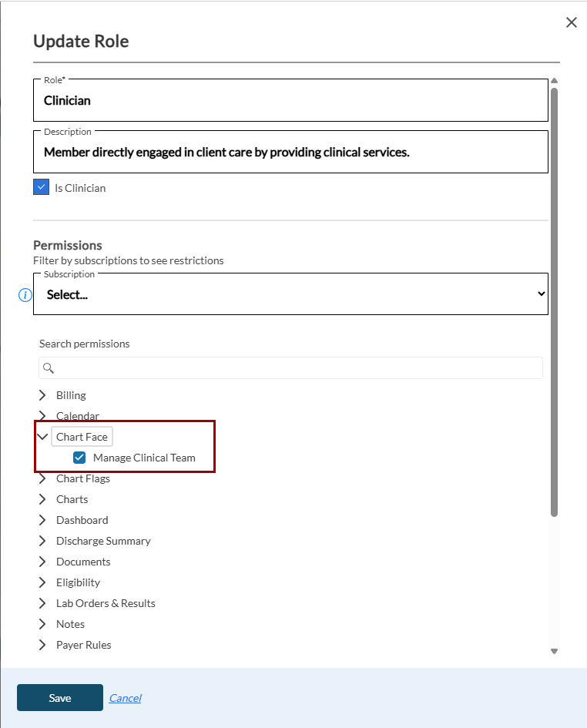Expand the Dashboard permissions chevron
This screenshot has height=728, width=587.
[42, 520]
